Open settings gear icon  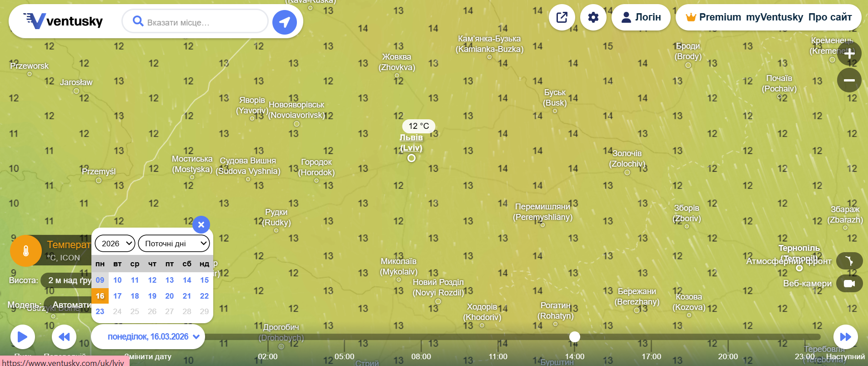(x=593, y=18)
